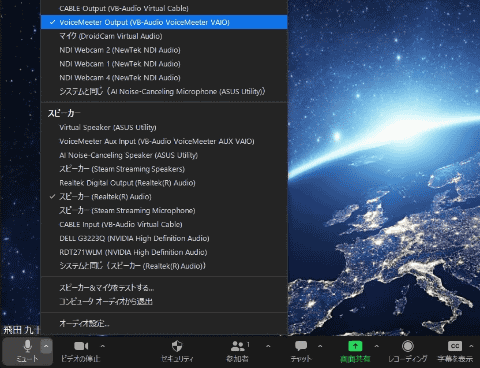Open Audio Settings menu entry
The image size is (480, 368).
[x=164, y=323]
